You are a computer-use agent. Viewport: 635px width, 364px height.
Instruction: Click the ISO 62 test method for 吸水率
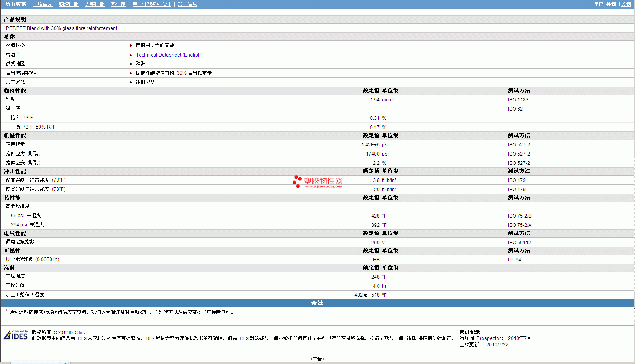pyautogui.click(x=515, y=109)
